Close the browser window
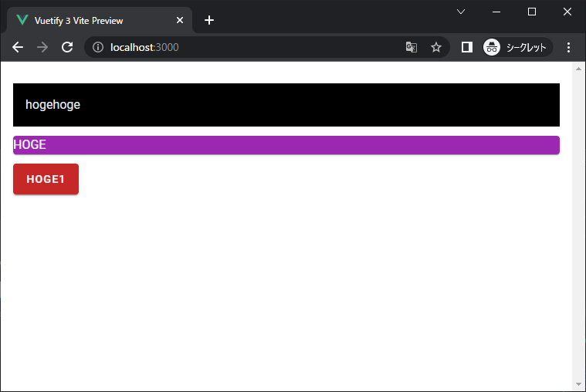This screenshot has height=392, width=586. click(567, 12)
